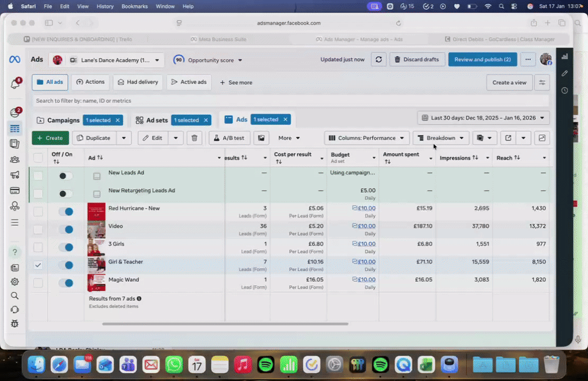Click Review and publish (2)
This screenshot has height=381, width=588.
click(x=482, y=60)
